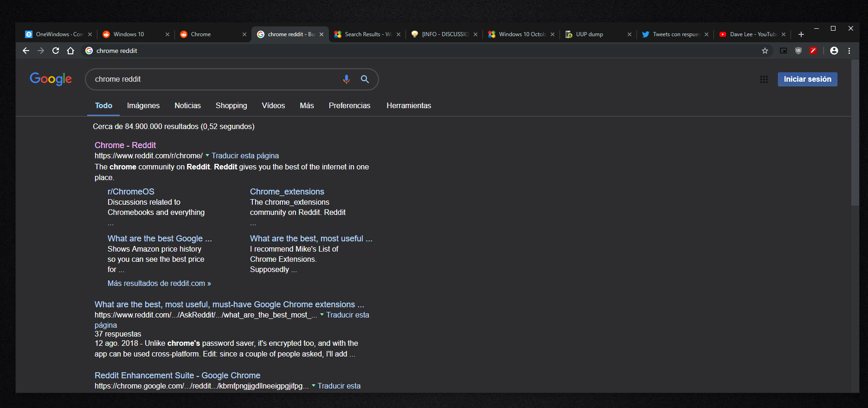Expand the Más filter menu
Viewport: 868px width, 408px height.
coord(307,106)
